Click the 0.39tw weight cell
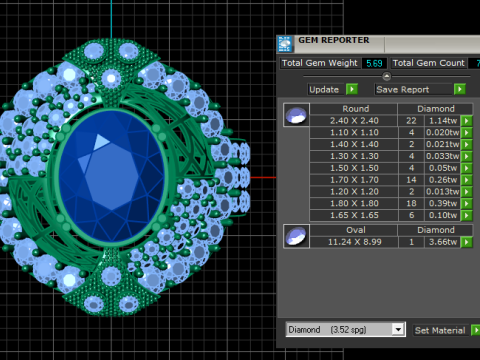The width and height of the screenshot is (480, 360). tap(443, 204)
